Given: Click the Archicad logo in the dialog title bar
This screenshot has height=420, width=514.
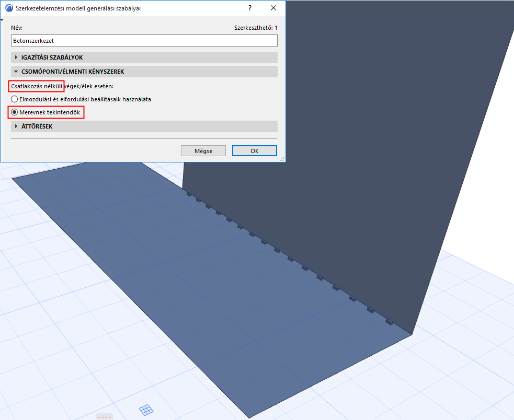Looking at the screenshot, I should click(x=9, y=8).
